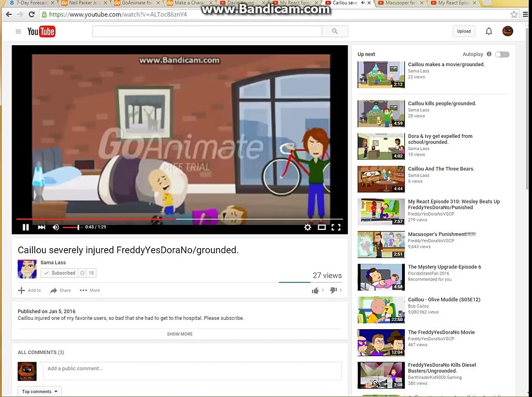
Task: Open the More actions menu
Action: pos(90,291)
